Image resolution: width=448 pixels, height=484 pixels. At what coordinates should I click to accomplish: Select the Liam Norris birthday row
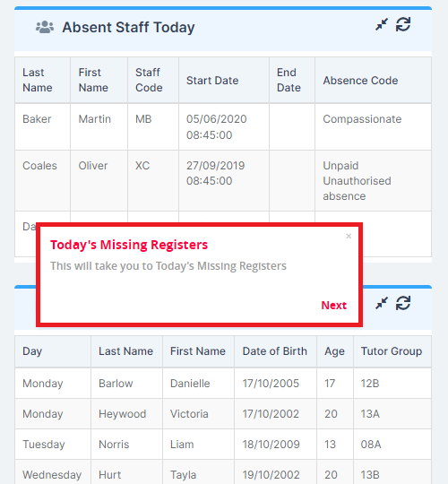tap(223, 445)
